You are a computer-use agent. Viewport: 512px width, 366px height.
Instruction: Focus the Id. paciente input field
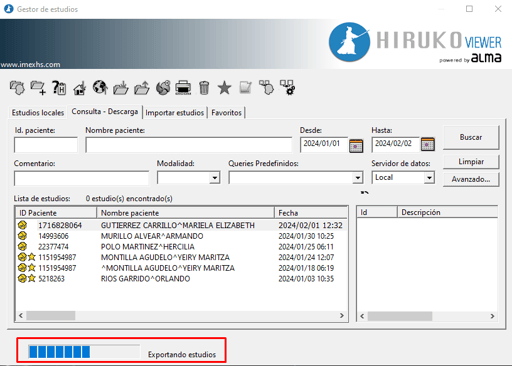(46, 145)
